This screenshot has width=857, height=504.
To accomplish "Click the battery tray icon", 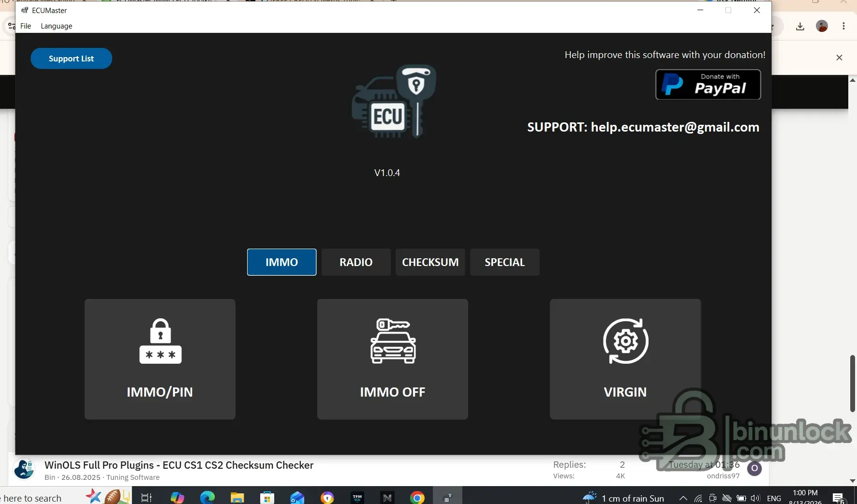I will click(741, 498).
